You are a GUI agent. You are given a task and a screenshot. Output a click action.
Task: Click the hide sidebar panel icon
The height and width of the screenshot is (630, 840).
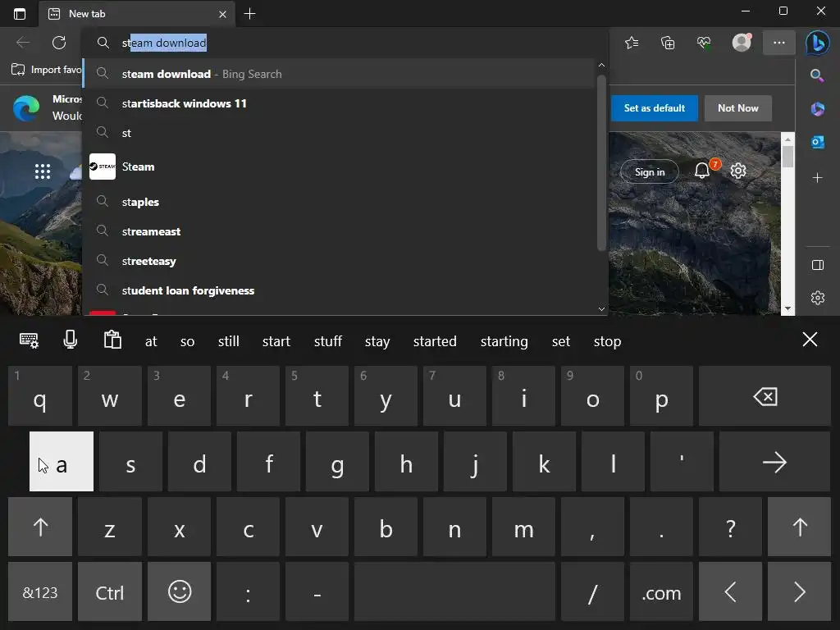pos(818,265)
